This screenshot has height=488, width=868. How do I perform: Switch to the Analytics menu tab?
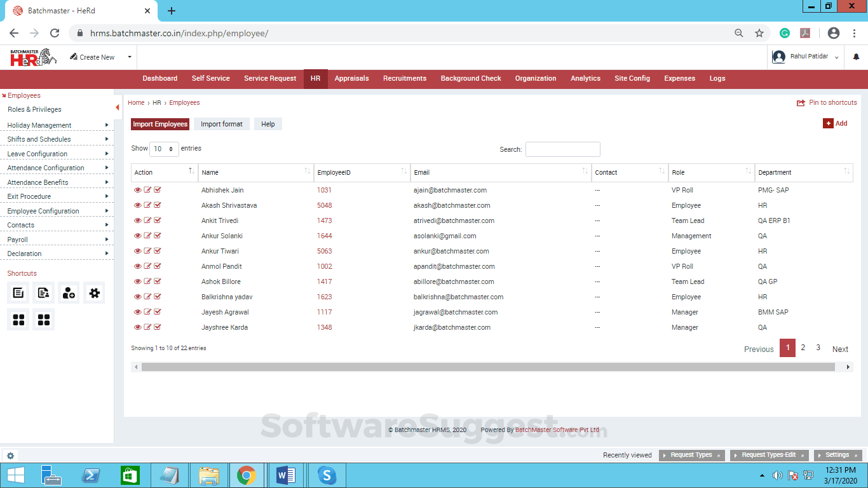585,79
